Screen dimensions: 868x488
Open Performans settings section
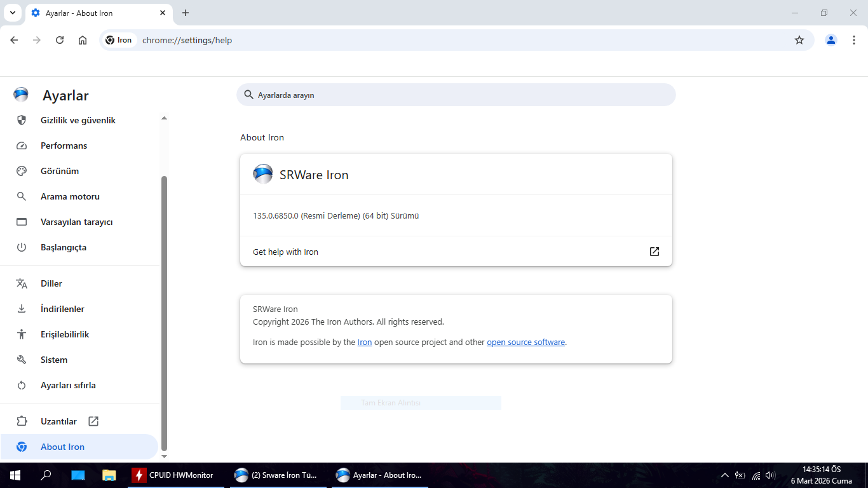79,146
